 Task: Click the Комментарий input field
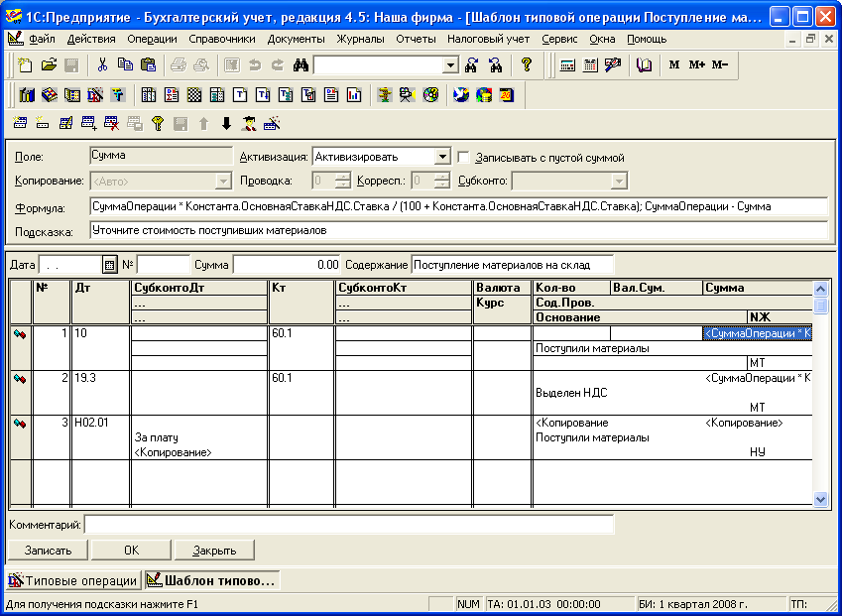tap(349, 525)
